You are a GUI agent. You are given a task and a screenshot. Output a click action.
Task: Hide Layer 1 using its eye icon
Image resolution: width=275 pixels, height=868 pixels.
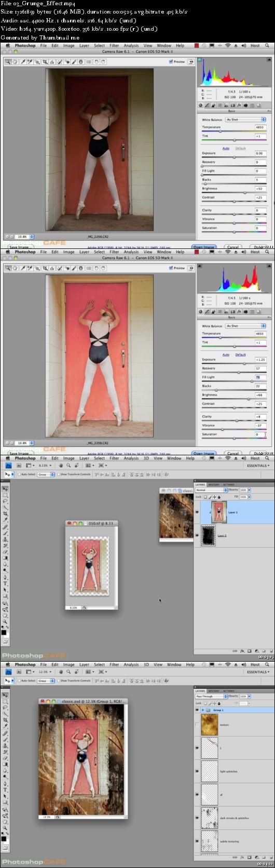[197, 512]
